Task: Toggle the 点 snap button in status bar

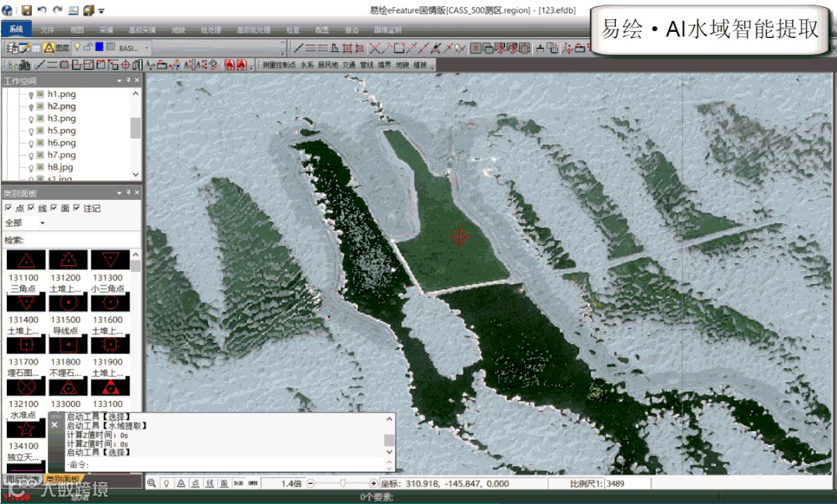Action: point(195,483)
